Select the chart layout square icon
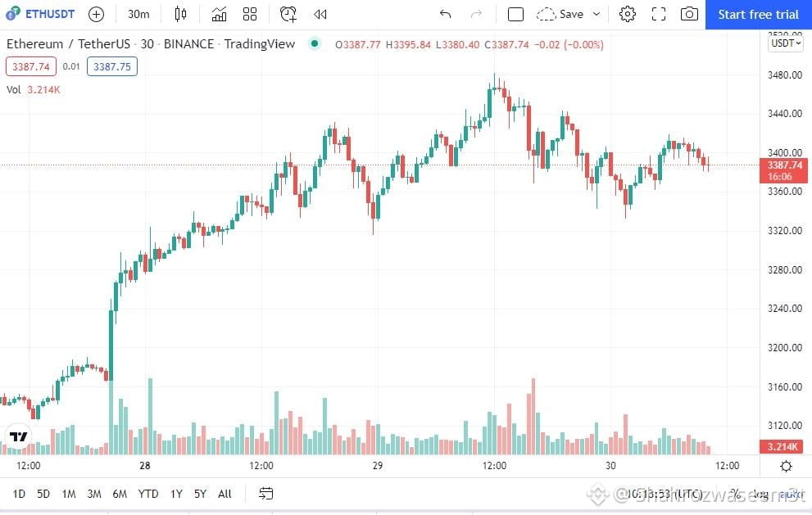Viewport: 812px width, 515px height. [515, 14]
